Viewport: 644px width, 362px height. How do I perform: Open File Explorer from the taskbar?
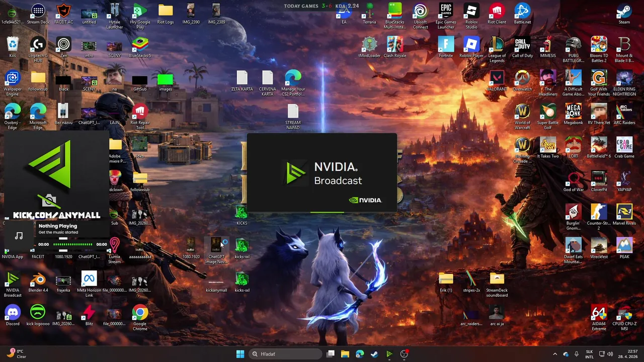pyautogui.click(x=345, y=354)
